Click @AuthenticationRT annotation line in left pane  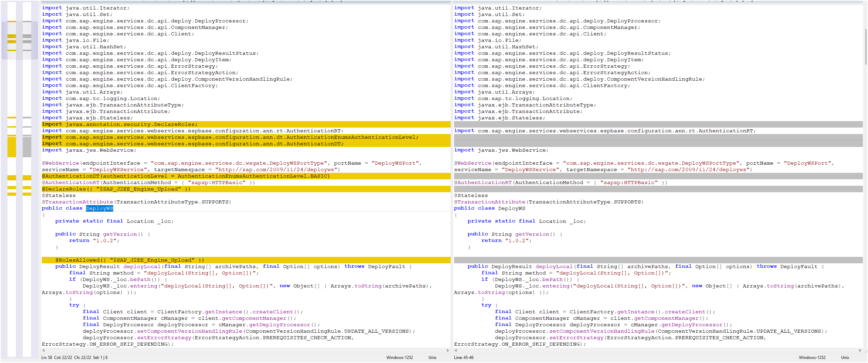click(148, 182)
